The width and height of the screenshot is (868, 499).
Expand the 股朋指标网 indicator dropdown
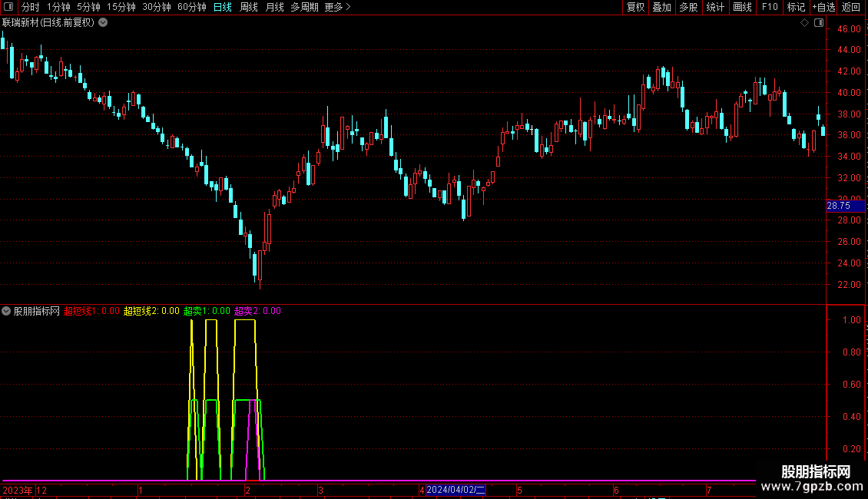click(6, 311)
